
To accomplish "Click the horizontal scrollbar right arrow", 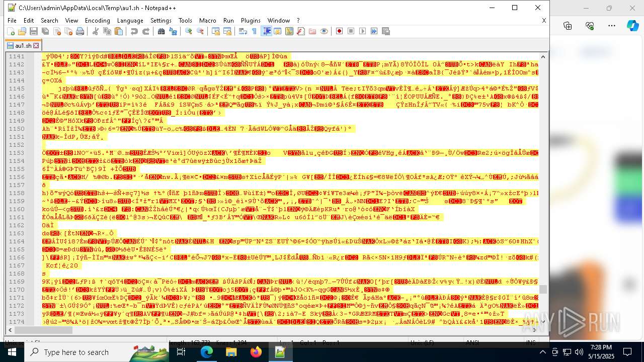I will 535,330.
